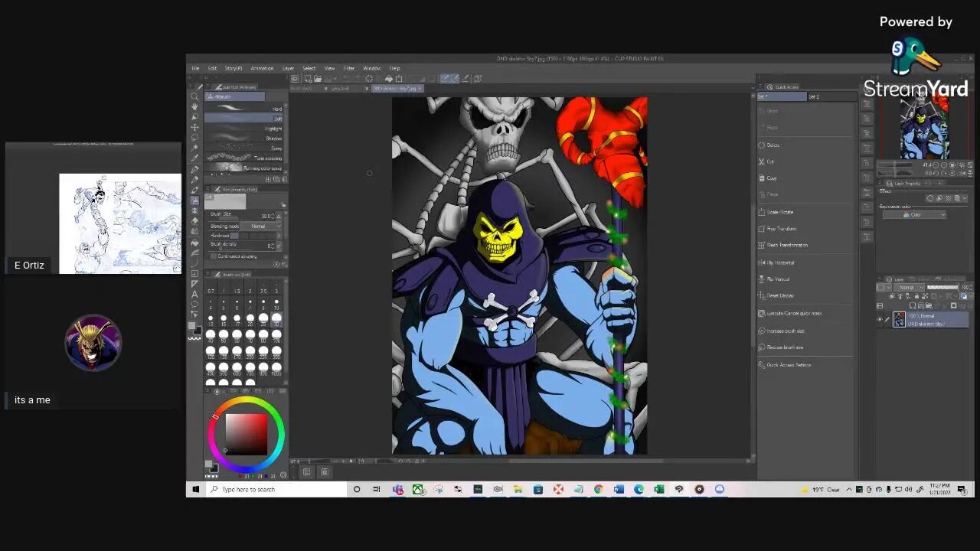Open the layer blend mode Normal dropdown

[910, 287]
